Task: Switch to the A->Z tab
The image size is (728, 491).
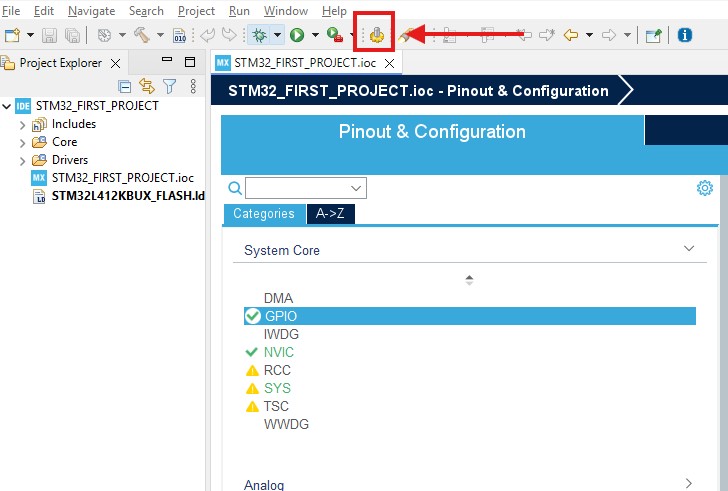Action: (331, 213)
